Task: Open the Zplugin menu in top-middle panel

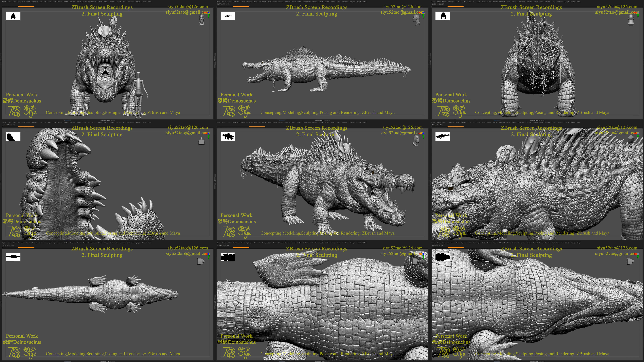Action: pyautogui.click(x=353, y=1)
